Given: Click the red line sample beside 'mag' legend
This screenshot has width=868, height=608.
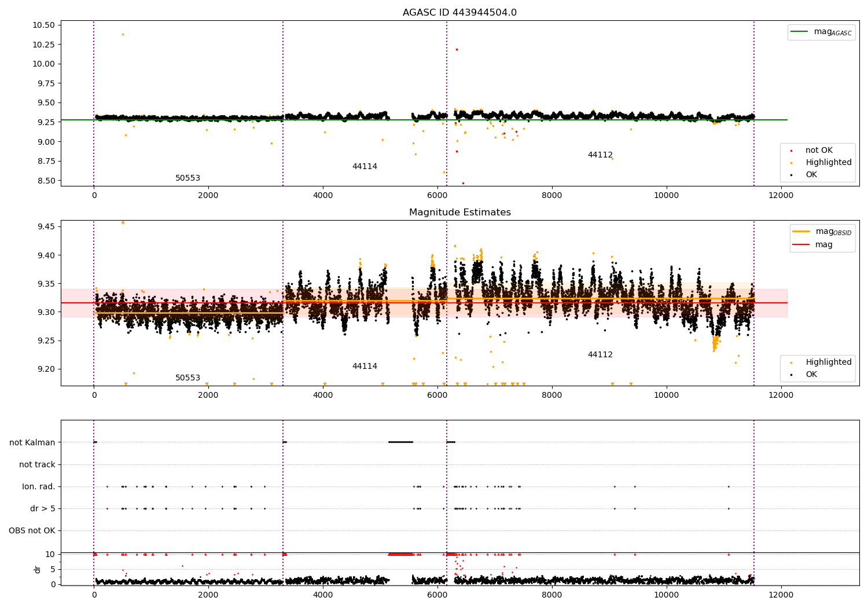Looking at the screenshot, I should 801,245.
